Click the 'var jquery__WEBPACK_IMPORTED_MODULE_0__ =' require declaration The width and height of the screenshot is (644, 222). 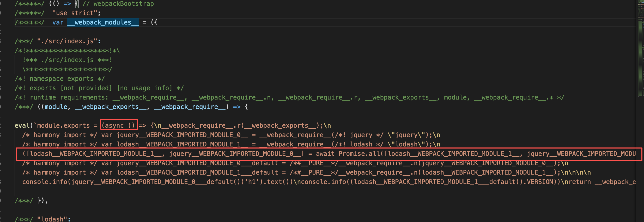178,135
